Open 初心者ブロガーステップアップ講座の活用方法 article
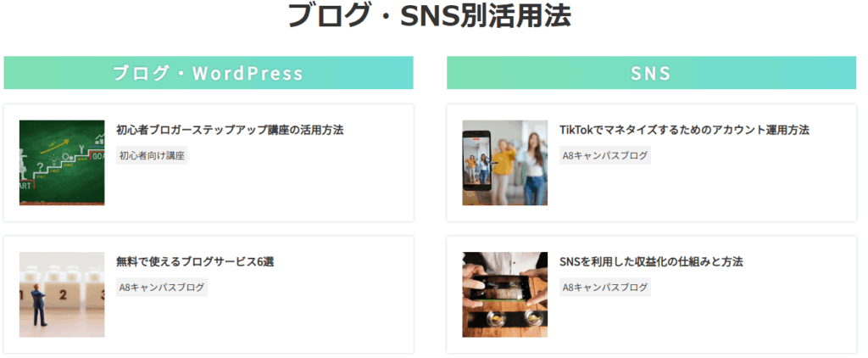The width and height of the screenshot is (868, 358). click(230, 131)
